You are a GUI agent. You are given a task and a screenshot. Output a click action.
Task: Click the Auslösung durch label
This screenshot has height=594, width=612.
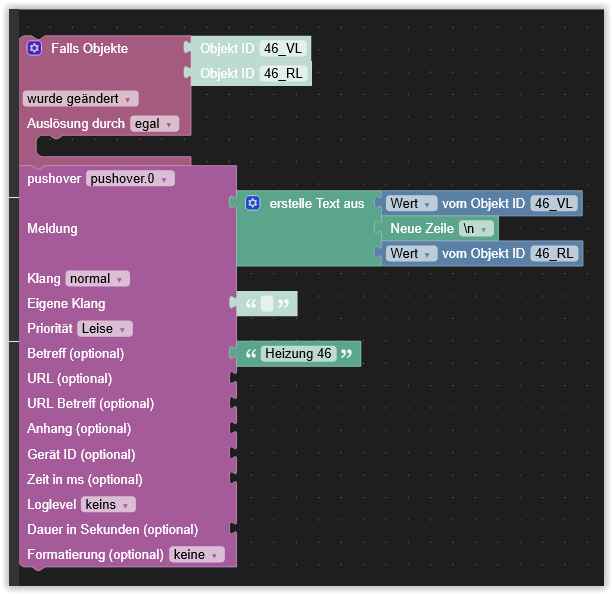click(76, 124)
